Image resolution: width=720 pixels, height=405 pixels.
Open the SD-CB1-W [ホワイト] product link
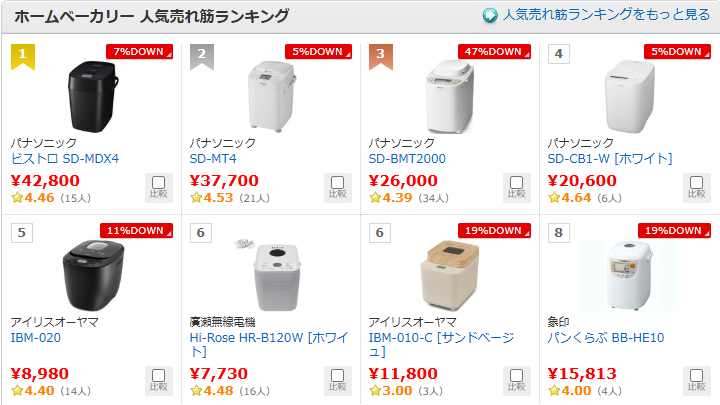point(610,159)
